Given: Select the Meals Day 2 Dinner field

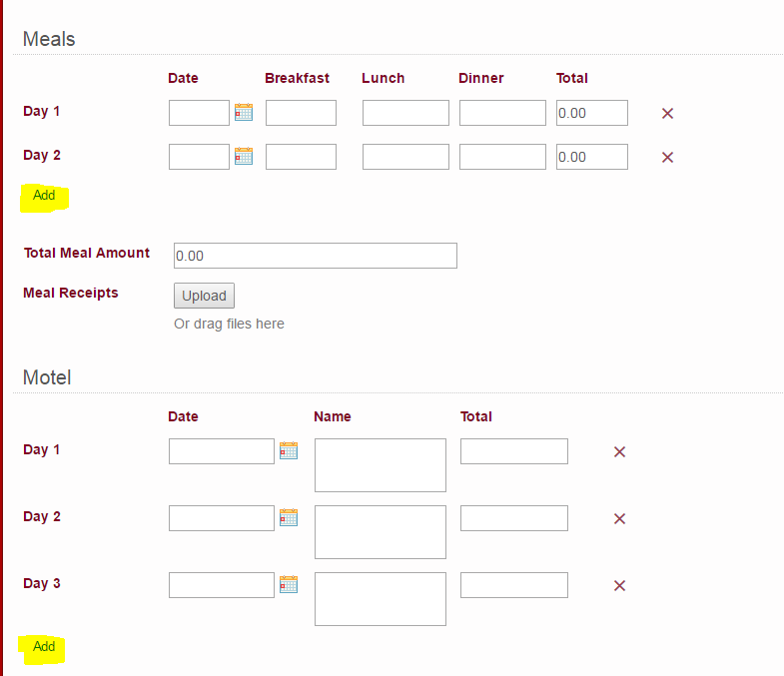Looking at the screenshot, I should coord(502,157).
